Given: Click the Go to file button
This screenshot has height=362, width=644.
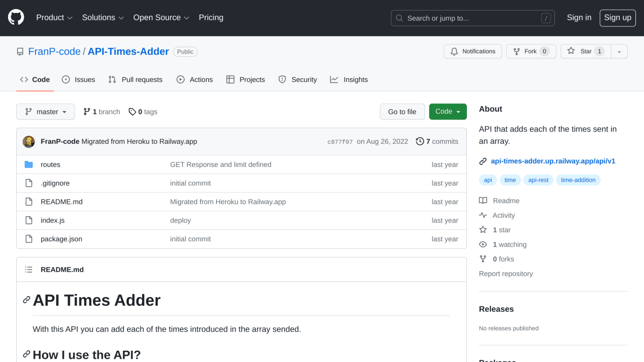Looking at the screenshot, I should [402, 112].
